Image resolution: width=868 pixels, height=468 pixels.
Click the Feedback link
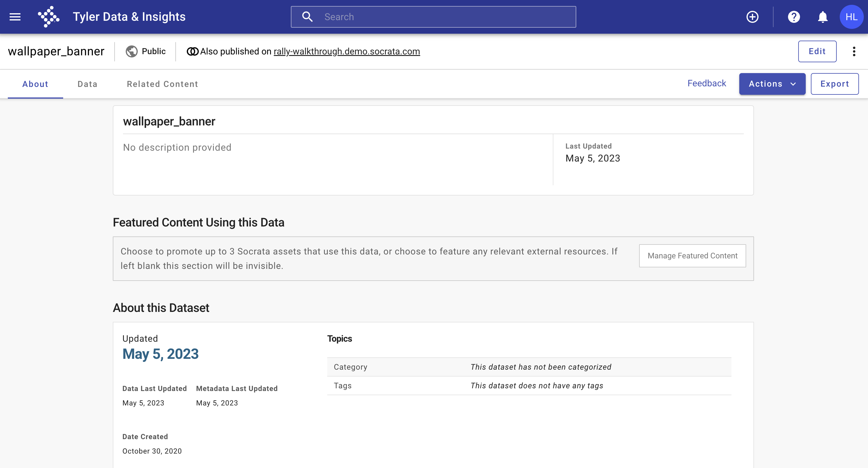tap(706, 83)
